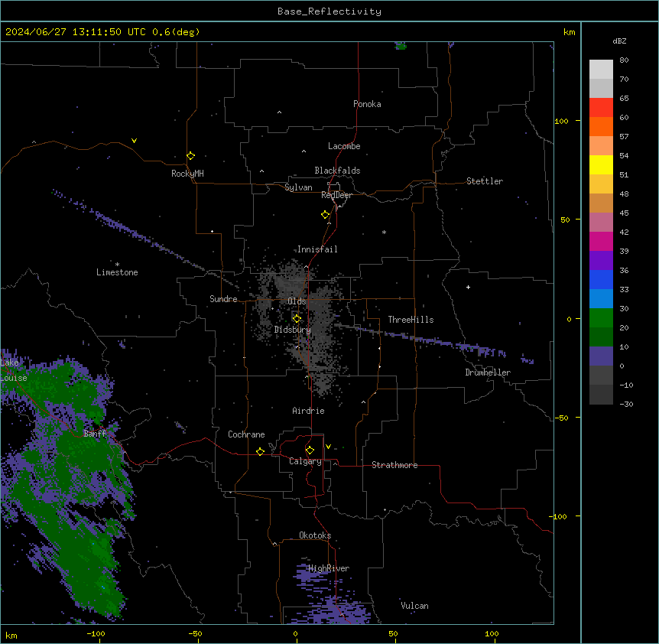Viewport: 659px width, 644px height.
Task: Select the dark orange 60 dBZ legend band
Action: pos(601,126)
